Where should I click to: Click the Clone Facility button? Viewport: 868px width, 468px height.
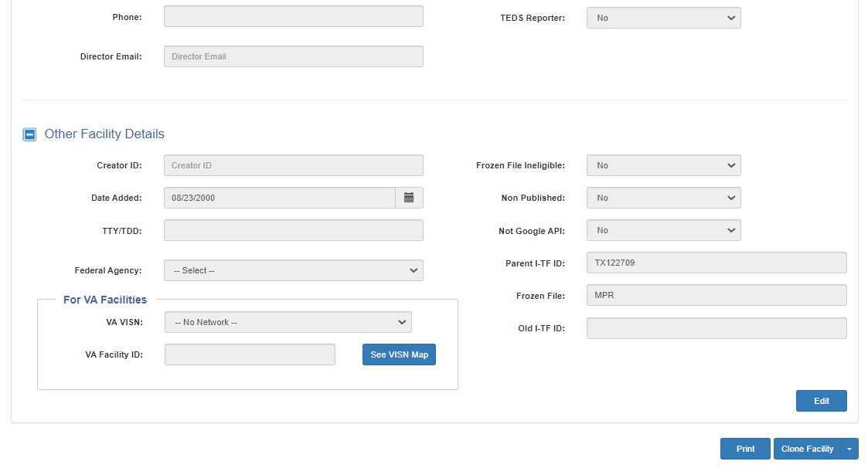[x=807, y=449]
